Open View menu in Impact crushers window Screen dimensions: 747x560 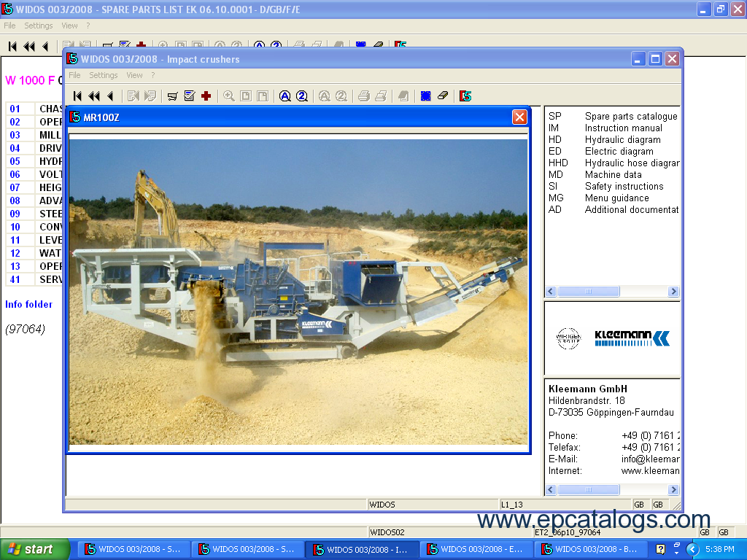[134, 75]
